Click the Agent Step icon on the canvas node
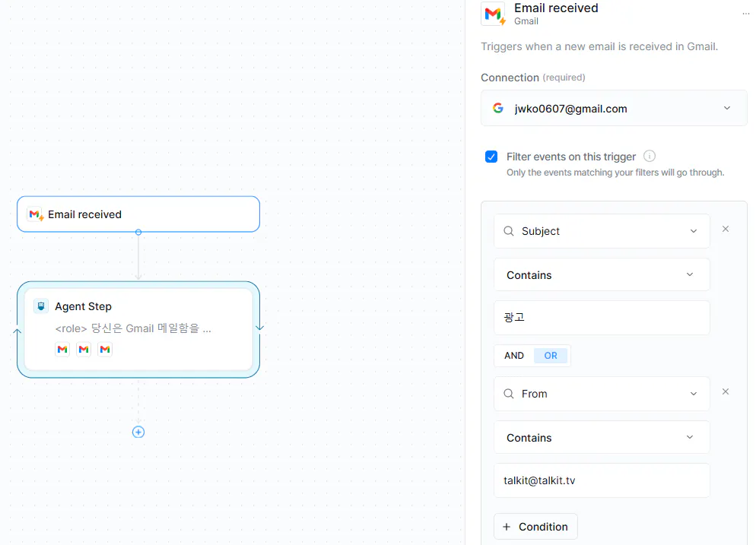 (x=40, y=306)
